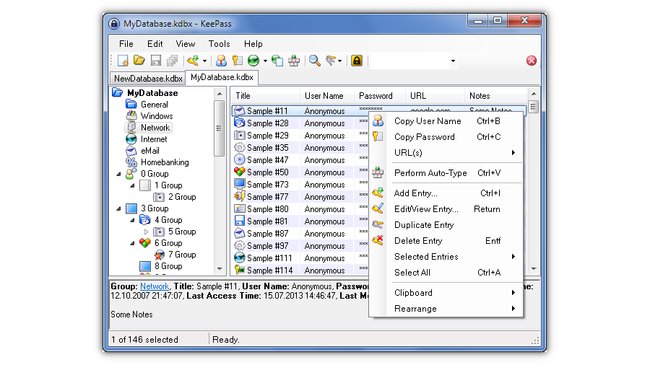
Task: Collapse the 3 Group tree node
Action: point(119,209)
